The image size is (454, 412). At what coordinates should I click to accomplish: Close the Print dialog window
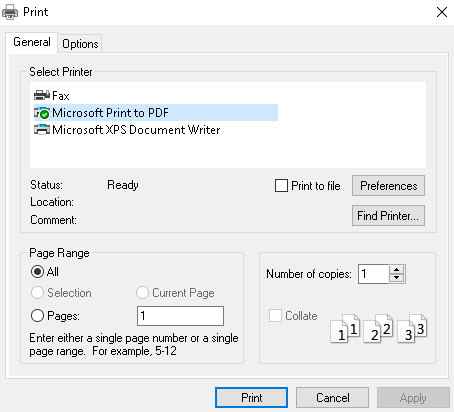click(442, 12)
